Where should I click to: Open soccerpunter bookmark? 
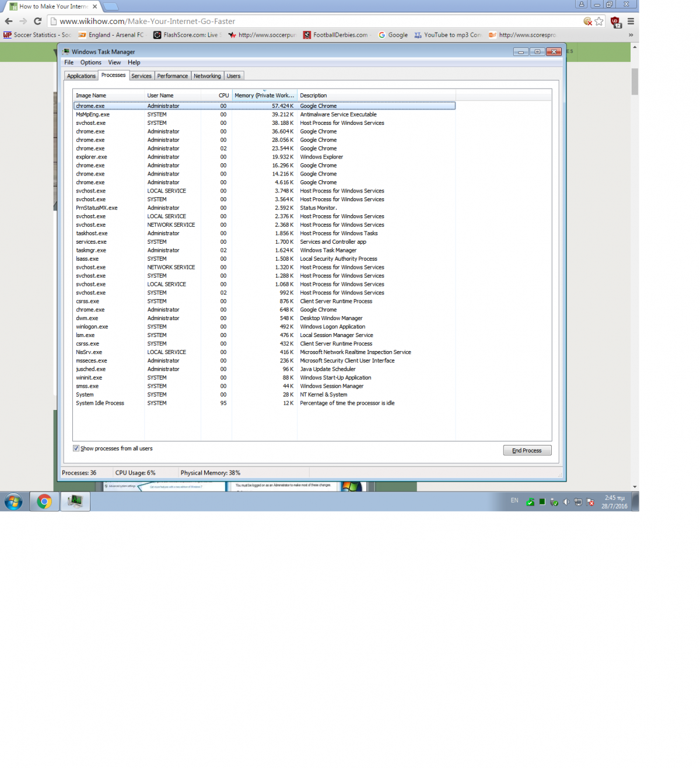coord(262,35)
